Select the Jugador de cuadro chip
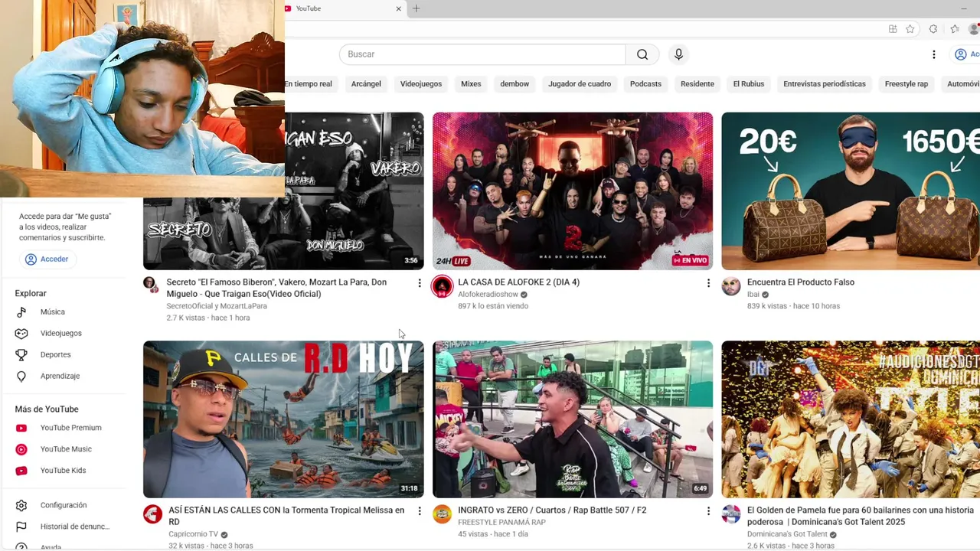 (x=580, y=84)
